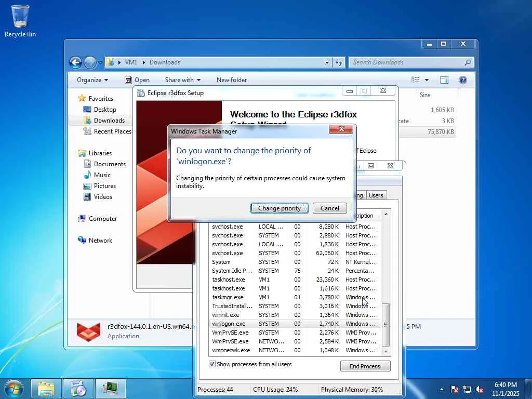Close the Windows Task Manager priority dialog

(341, 129)
